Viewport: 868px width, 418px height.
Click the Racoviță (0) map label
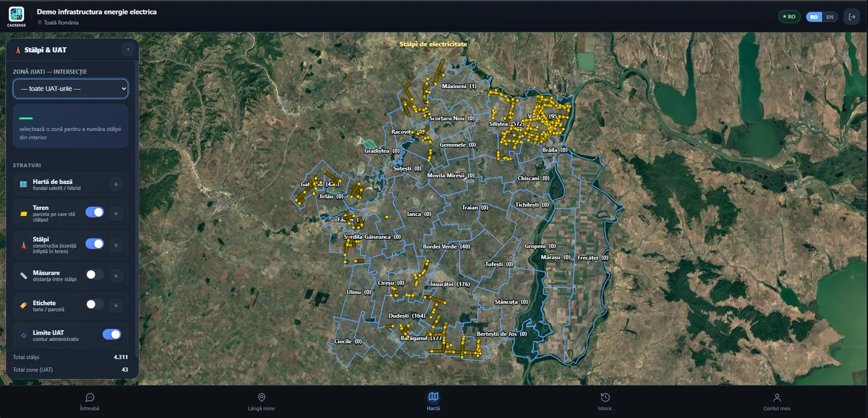pyautogui.click(x=409, y=131)
